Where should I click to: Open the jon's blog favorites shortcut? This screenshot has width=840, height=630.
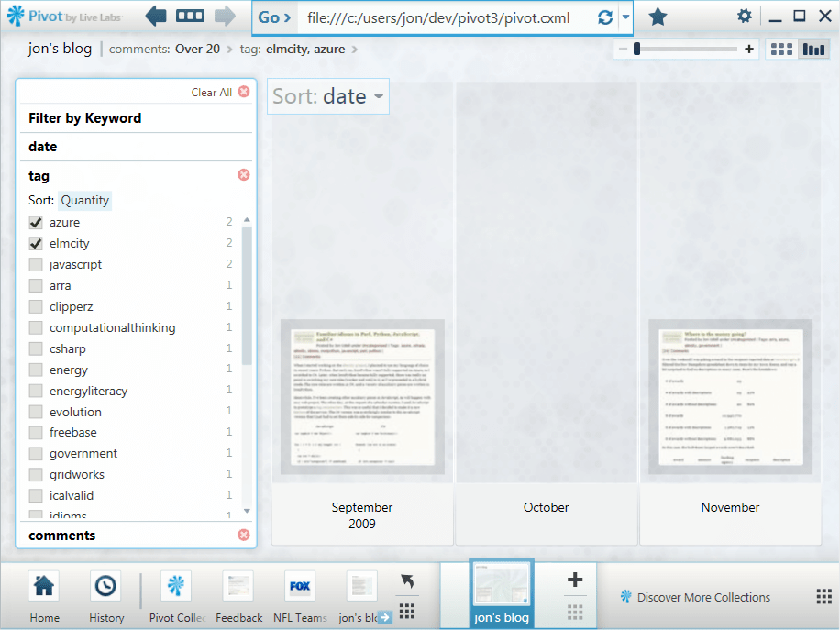pyautogui.click(x=362, y=597)
